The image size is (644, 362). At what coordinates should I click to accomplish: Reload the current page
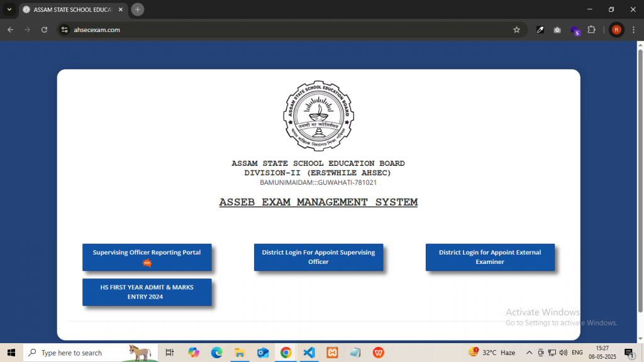coord(45,30)
